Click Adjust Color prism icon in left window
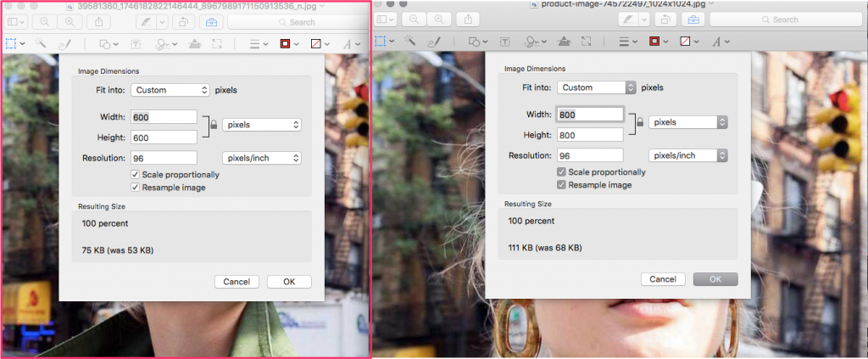868x359 pixels. pos(193,42)
